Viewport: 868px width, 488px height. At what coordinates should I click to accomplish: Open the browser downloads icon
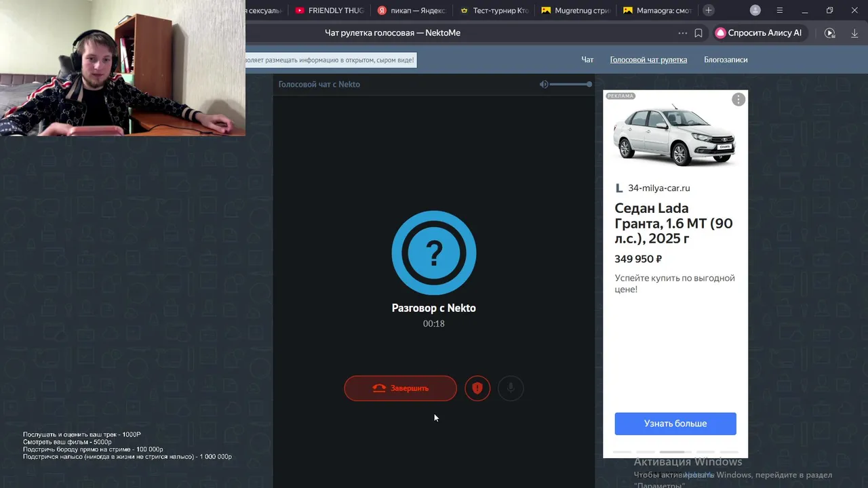(854, 33)
